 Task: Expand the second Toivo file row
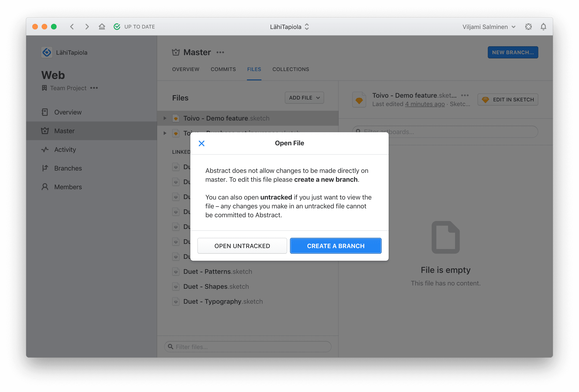[165, 133]
